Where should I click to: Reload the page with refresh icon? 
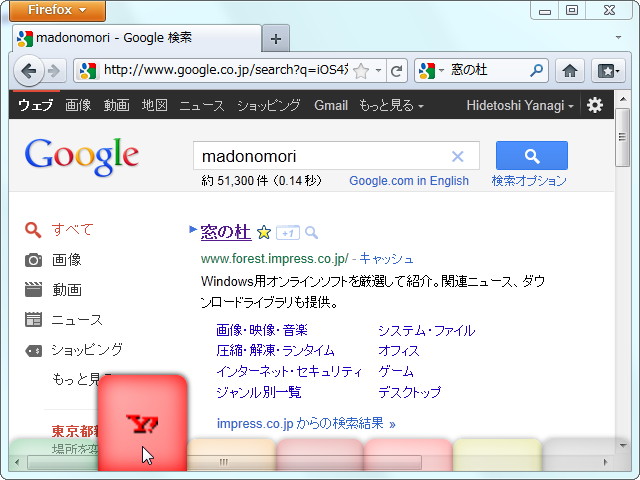click(396, 71)
